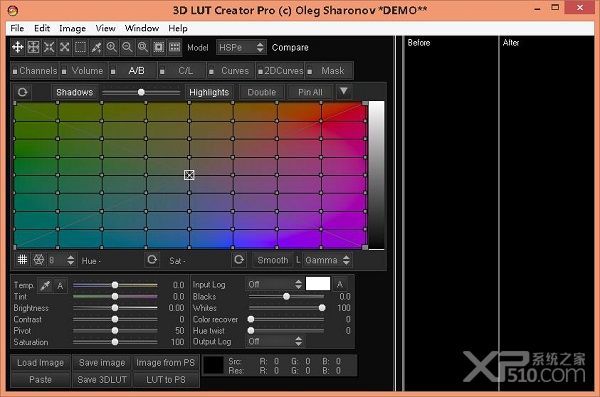Image resolution: width=600 pixels, height=397 pixels.
Task: Click the expand arrows tool icon
Action: point(65,47)
